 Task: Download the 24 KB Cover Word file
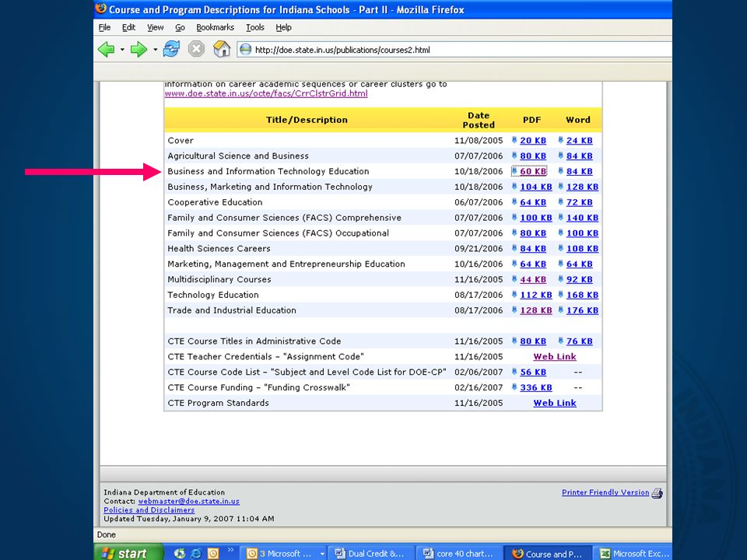579,141
